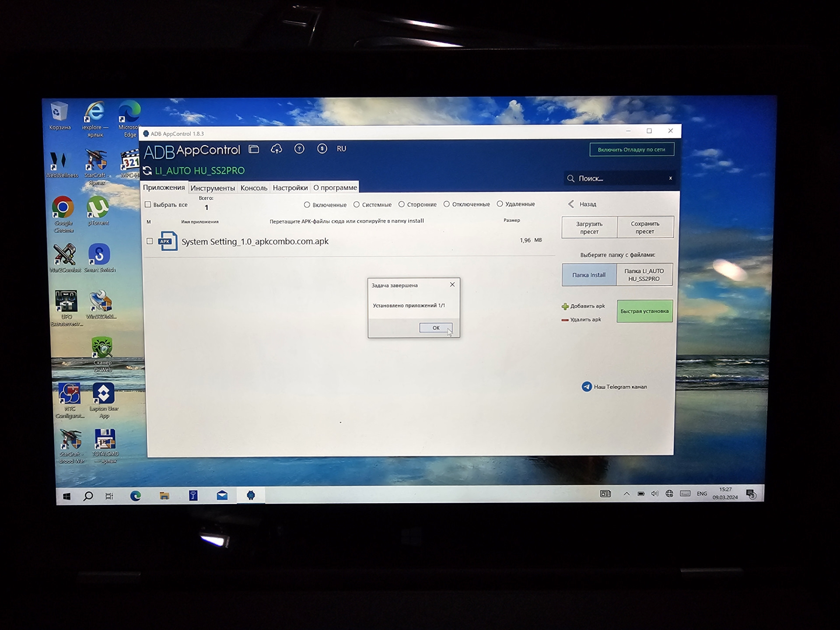Open the folder icon in ADB AppControl header
Viewport: 840px width, 630px height.
[254, 149]
